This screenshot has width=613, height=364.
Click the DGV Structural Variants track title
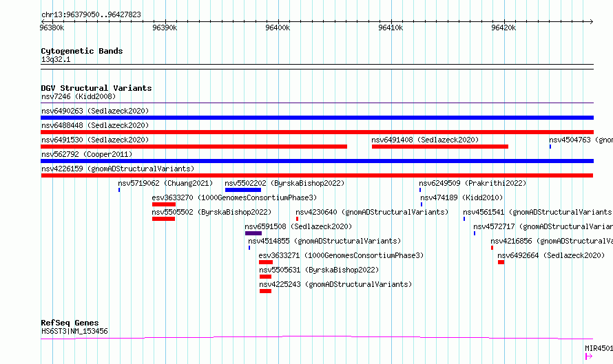tap(96, 88)
